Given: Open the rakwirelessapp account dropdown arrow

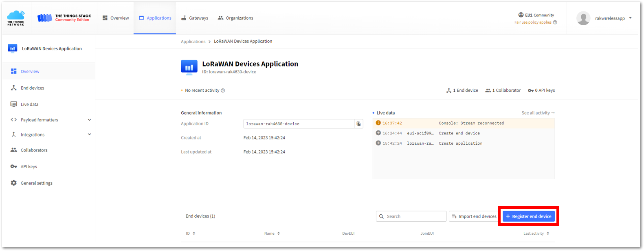Looking at the screenshot, I should coord(631,18).
